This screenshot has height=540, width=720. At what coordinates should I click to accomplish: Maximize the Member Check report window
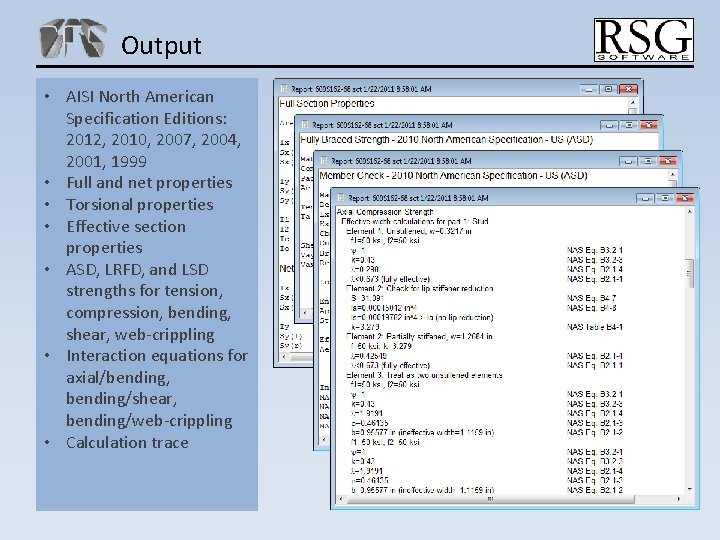point(647,161)
